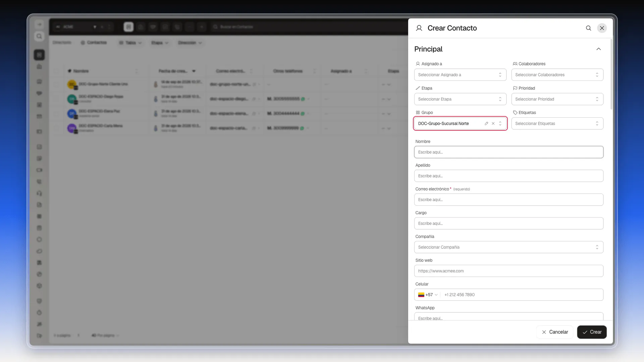Close the Crear Contacto panel
This screenshot has width=644, height=362.
click(x=602, y=28)
